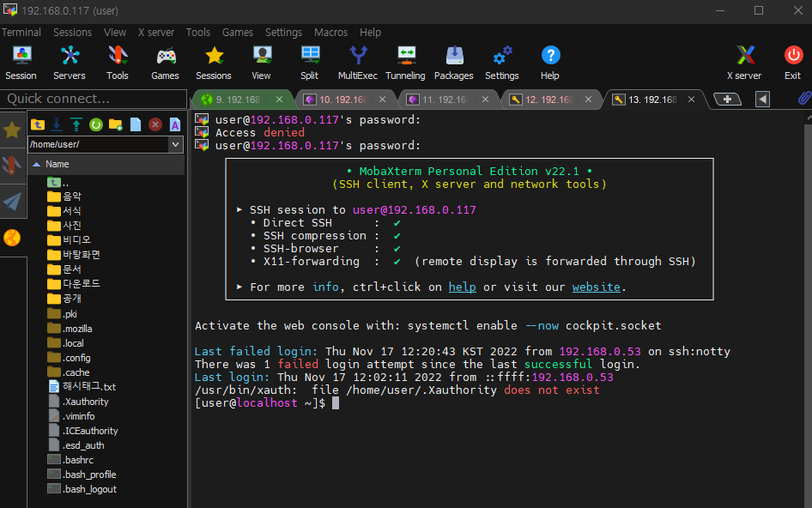Viewport: 812px width, 508px height.
Task: Switch to tab 11. 192.168
Action: click(x=445, y=100)
